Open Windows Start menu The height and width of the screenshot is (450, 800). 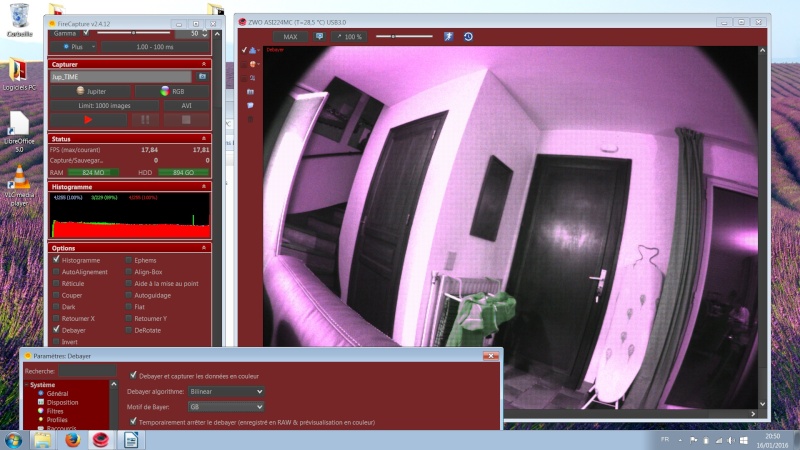tap(13, 440)
